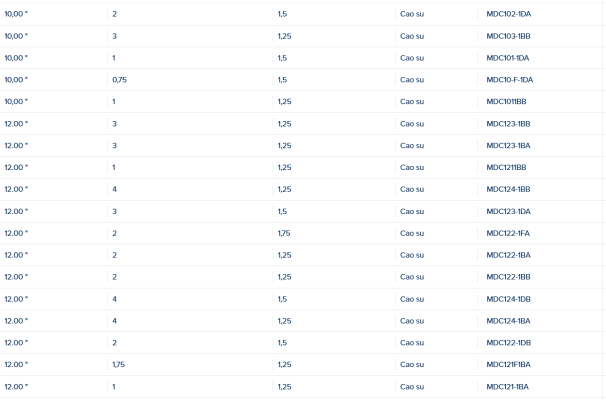Select part number MDC121F1BA
The image size is (606, 400).
tap(508, 365)
